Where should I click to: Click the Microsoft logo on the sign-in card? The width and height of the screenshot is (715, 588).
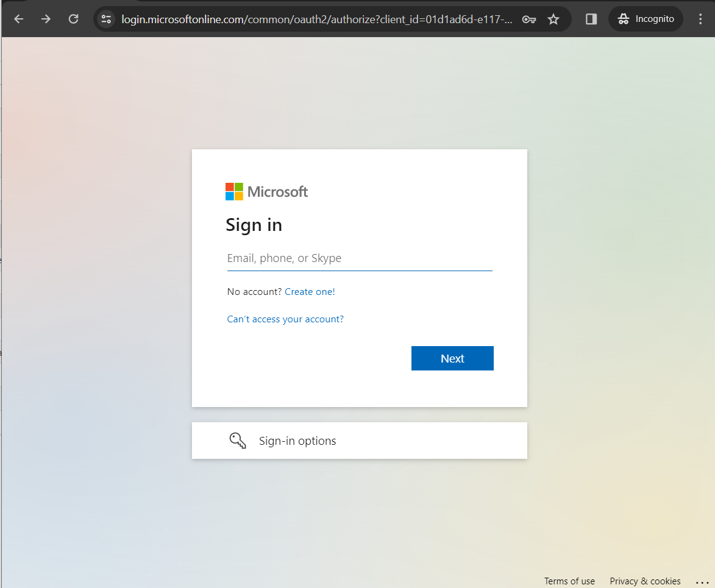(267, 191)
